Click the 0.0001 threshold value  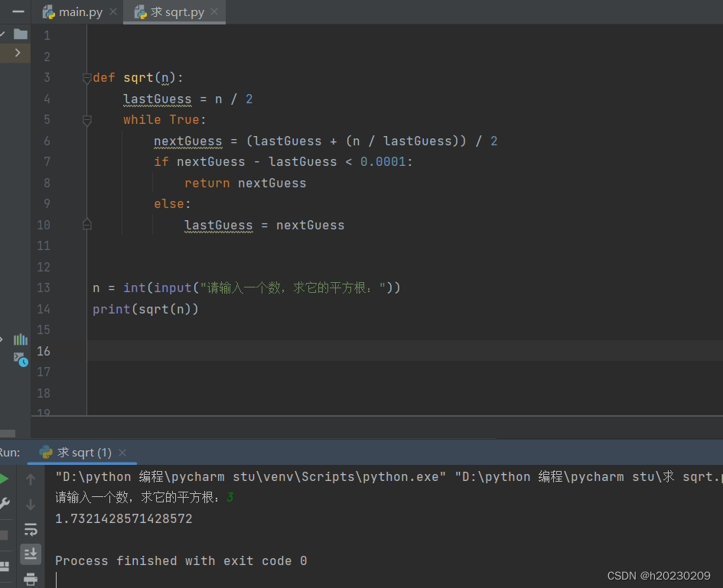tap(383, 162)
